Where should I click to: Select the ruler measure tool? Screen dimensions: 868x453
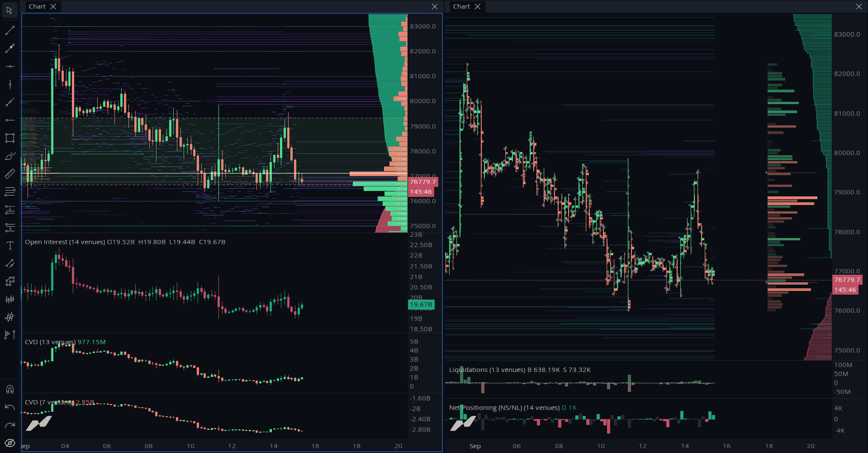(9, 174)
